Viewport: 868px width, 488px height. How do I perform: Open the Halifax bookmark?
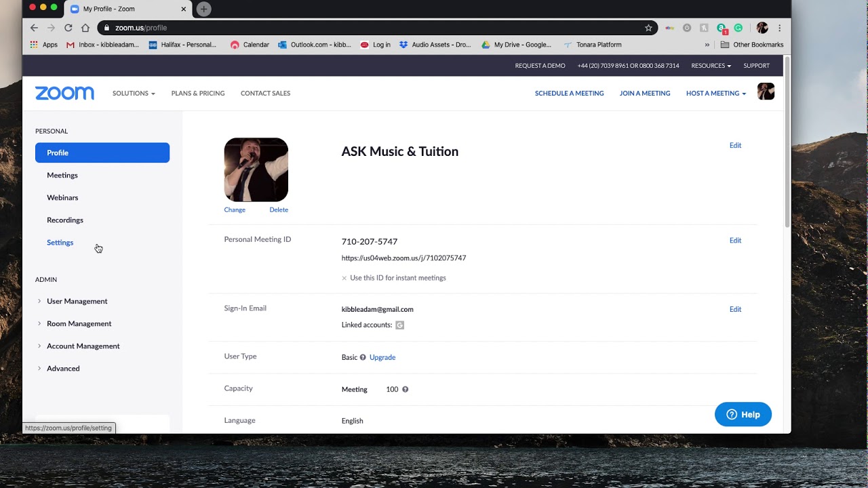(x=182, y=45)
